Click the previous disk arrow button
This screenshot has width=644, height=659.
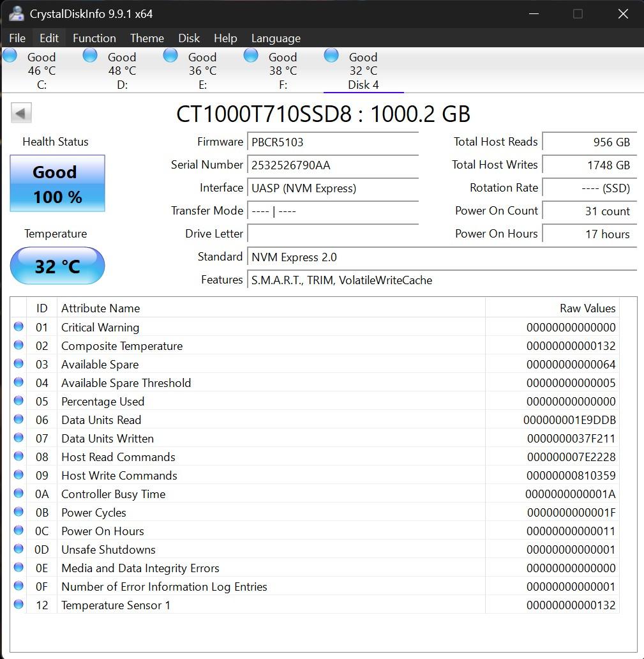coord(21,112)
